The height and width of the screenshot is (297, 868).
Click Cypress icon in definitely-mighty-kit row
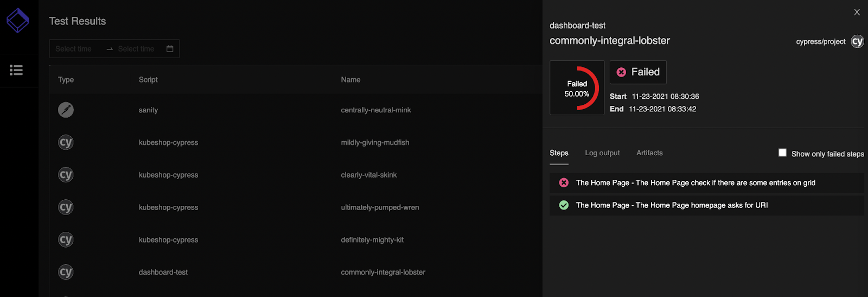click(x=66, y=240)
